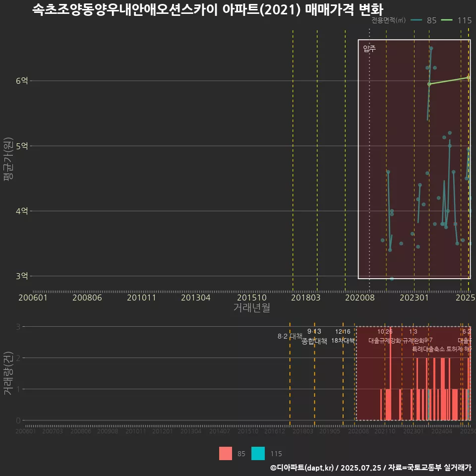Click the volume chart 3 y-axis label
The height and width of the screenshot is (476, 476).
pos(18,327)
